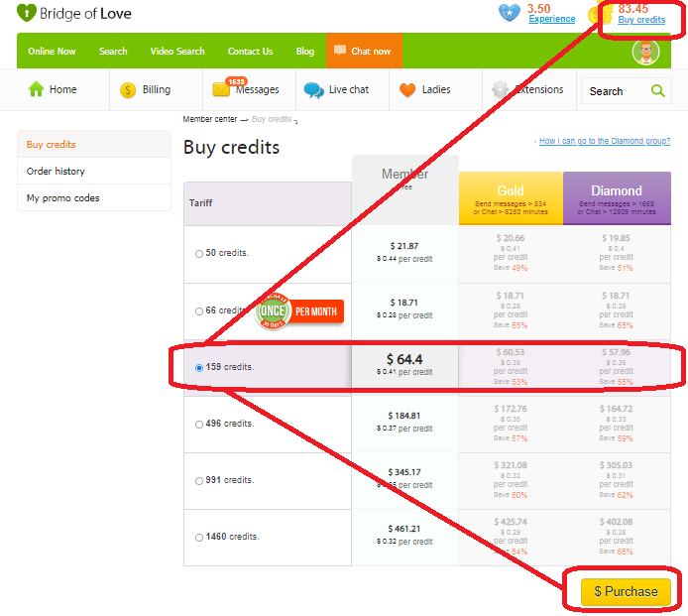Select the 1460 credits radio button

coord(198,538)
